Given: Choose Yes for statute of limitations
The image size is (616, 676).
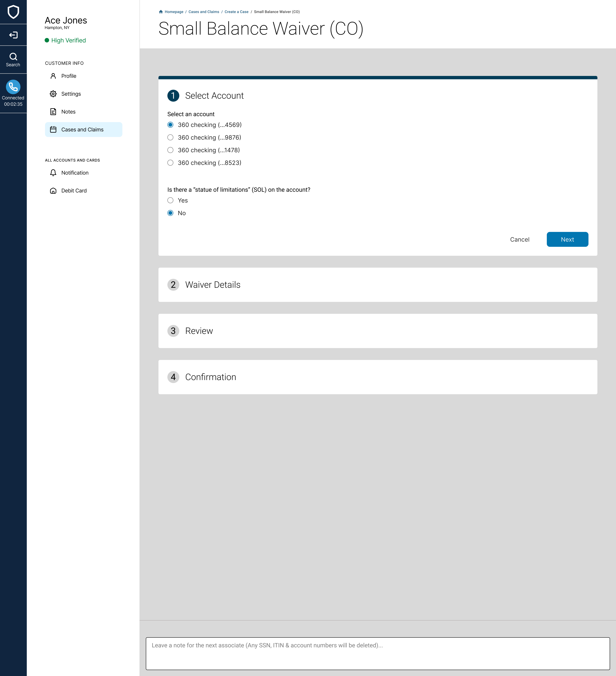Looking at the screenshot, I should pyautogui.click(x=170, y=200).
